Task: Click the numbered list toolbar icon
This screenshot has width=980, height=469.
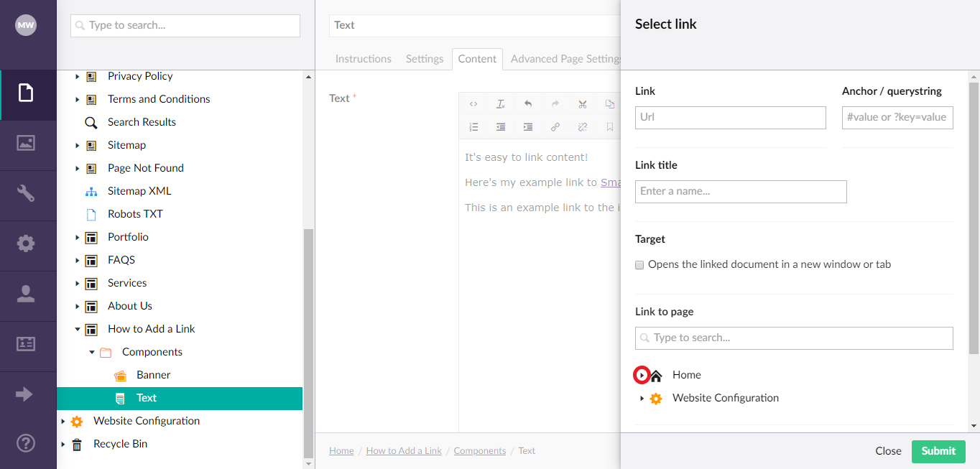Action: coord(473,127)
